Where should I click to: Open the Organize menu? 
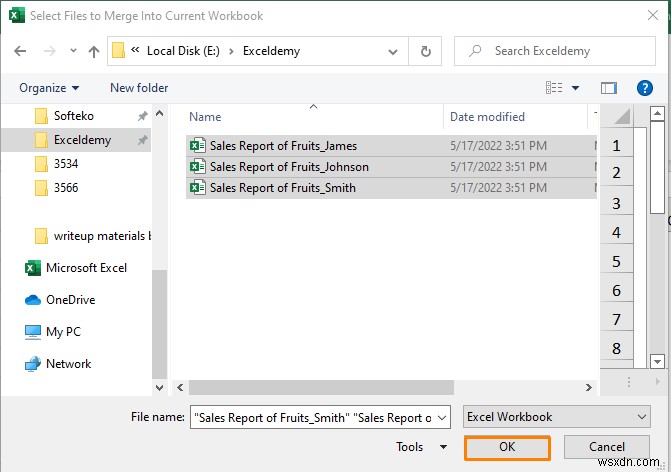pos(48,88)
